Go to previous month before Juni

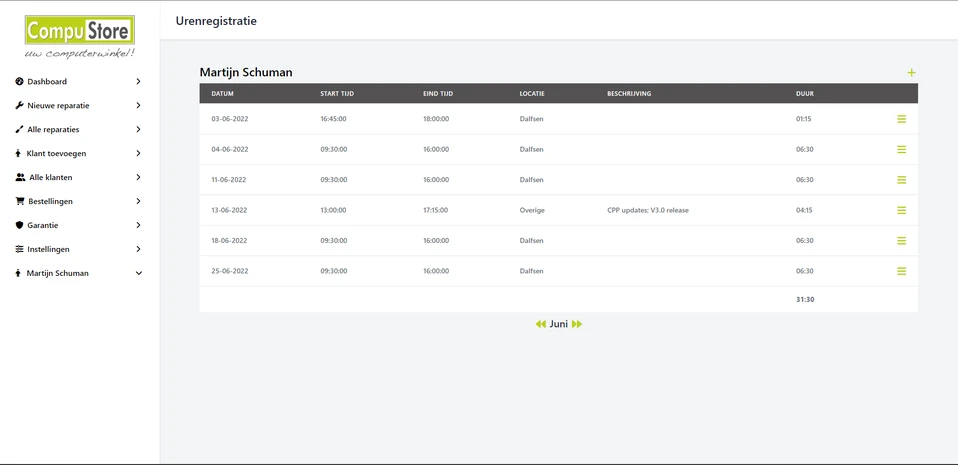click(541, 324)
